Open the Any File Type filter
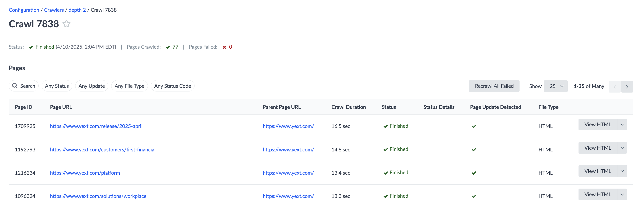644x209 pixels. click(x=129, y=86)
